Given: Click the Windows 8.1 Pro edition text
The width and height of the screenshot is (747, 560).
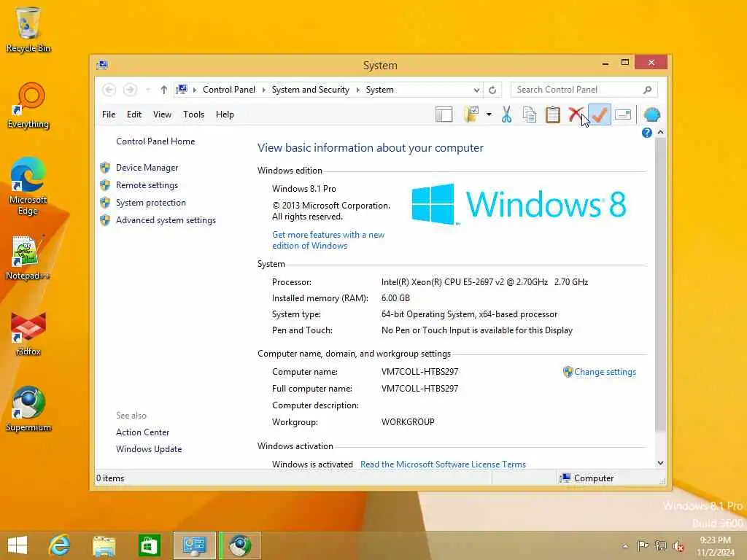Looking at the screenshot, I should [x=304, y=189].
